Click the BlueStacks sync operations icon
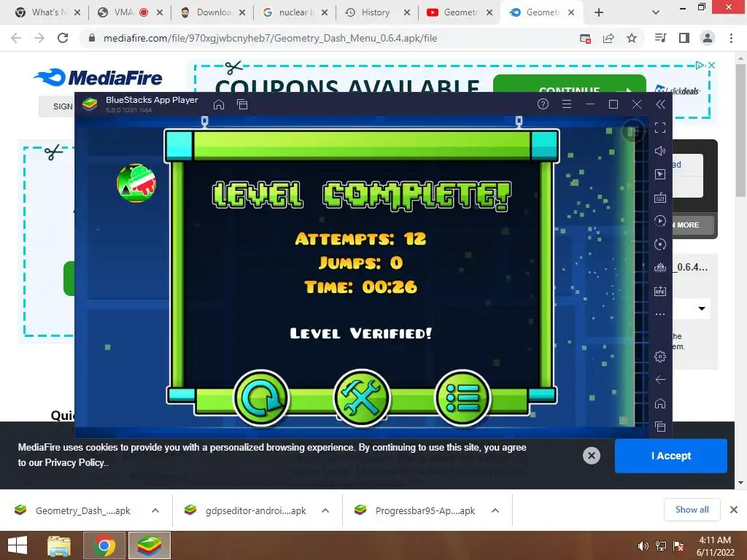 (660, 244)
